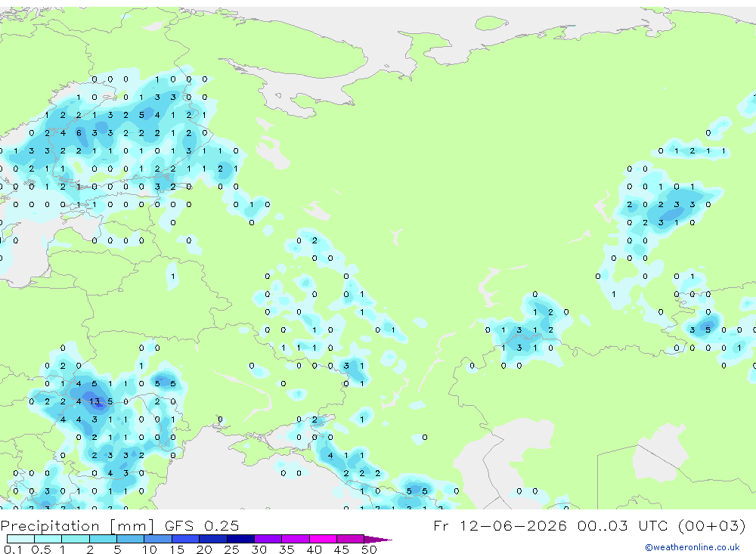Click the legend label '25'
756x554 pixels.
click(232, 549)
